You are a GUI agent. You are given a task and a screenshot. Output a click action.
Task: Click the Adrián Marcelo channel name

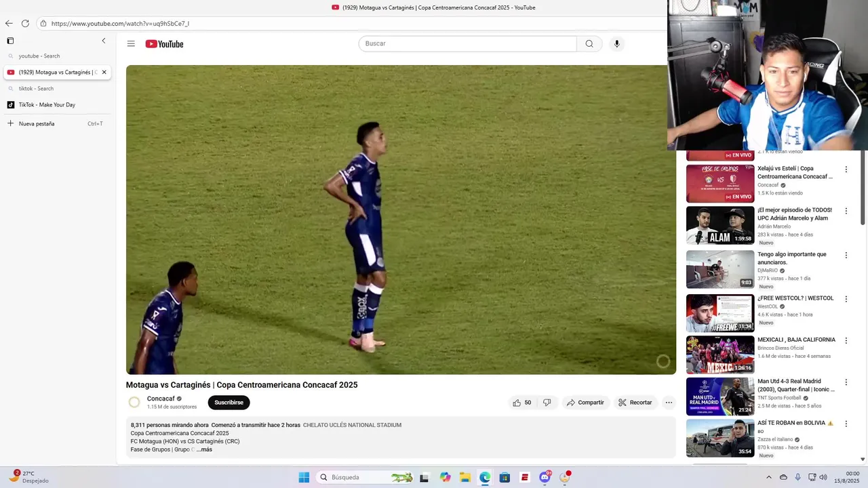pyautogui.click(x=774, y=226)
